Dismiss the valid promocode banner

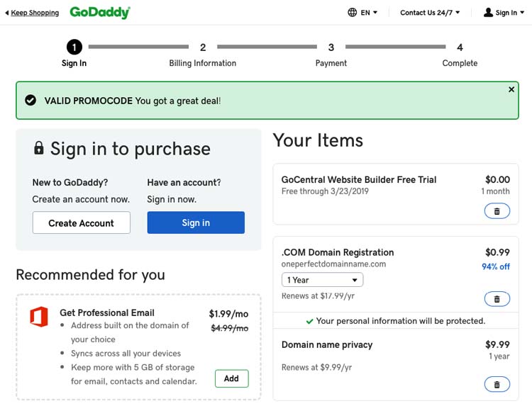click(511, 90)
